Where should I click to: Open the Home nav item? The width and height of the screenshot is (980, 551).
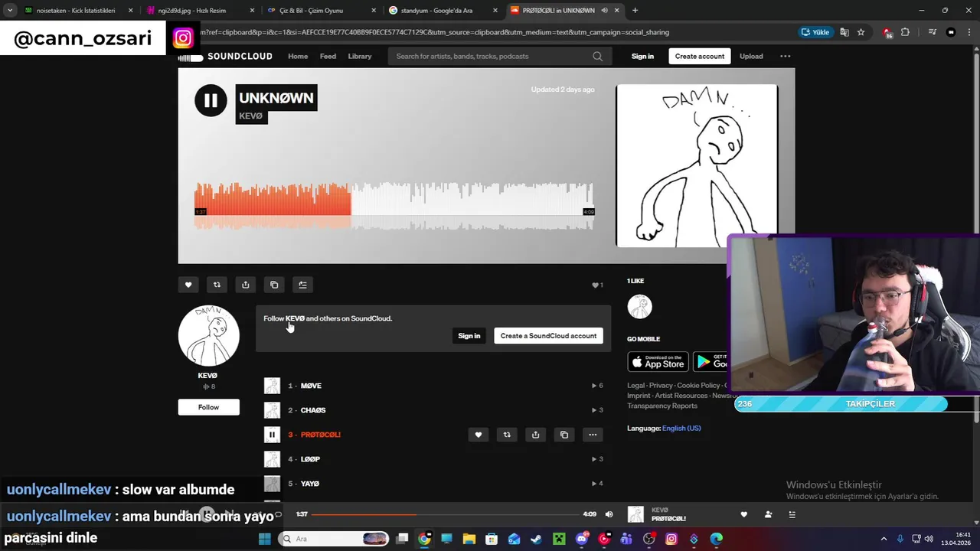pyautogui.click(x=298, y=56)
